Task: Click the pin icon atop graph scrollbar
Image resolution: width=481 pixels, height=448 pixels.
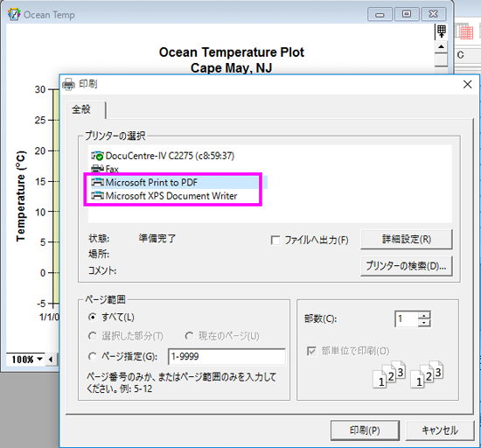Action: click(441, 31)
